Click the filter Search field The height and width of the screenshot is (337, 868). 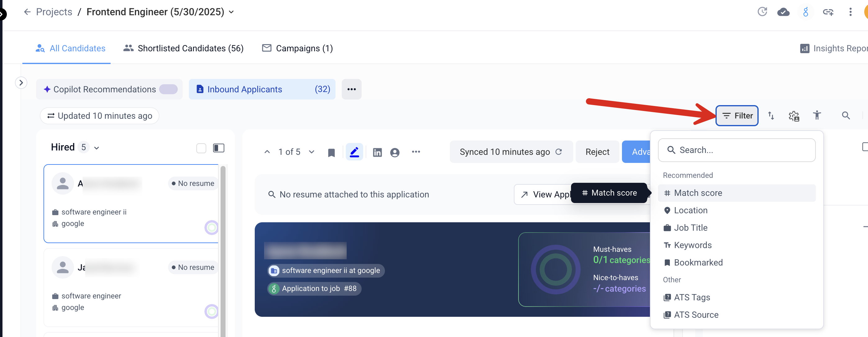[x=737, y=150]
